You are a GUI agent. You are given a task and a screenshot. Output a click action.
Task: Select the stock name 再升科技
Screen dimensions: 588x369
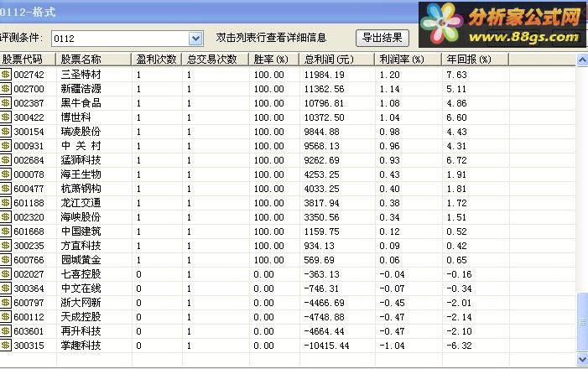click(81, 330)
